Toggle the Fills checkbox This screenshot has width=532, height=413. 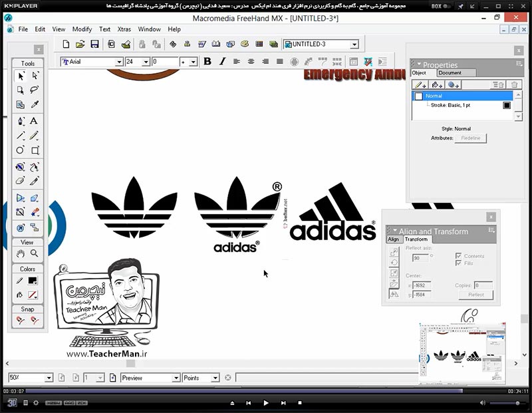458,263
